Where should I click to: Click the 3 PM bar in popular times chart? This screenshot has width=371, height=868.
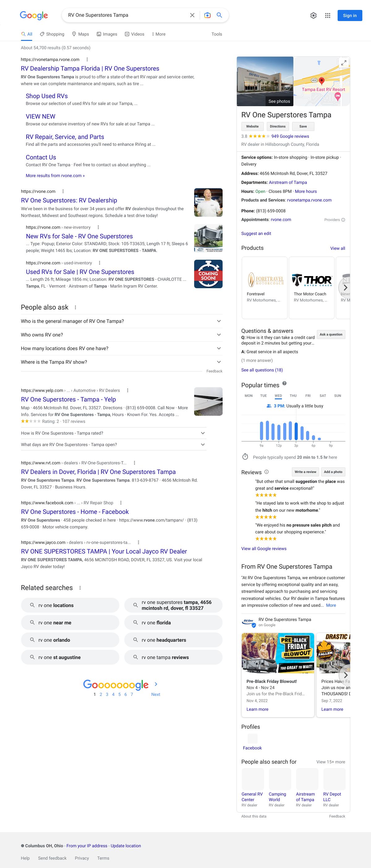click(296, 431)
